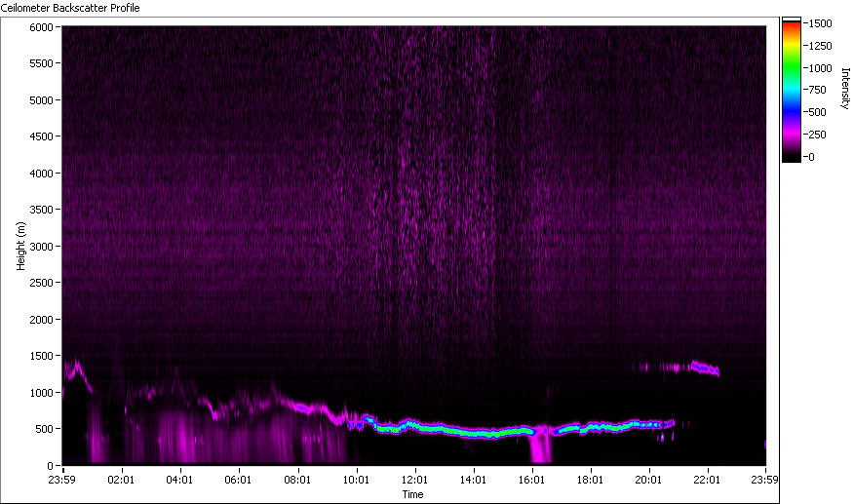
Task: Select the 4500 height axis value
Action: tap(41, 136)
